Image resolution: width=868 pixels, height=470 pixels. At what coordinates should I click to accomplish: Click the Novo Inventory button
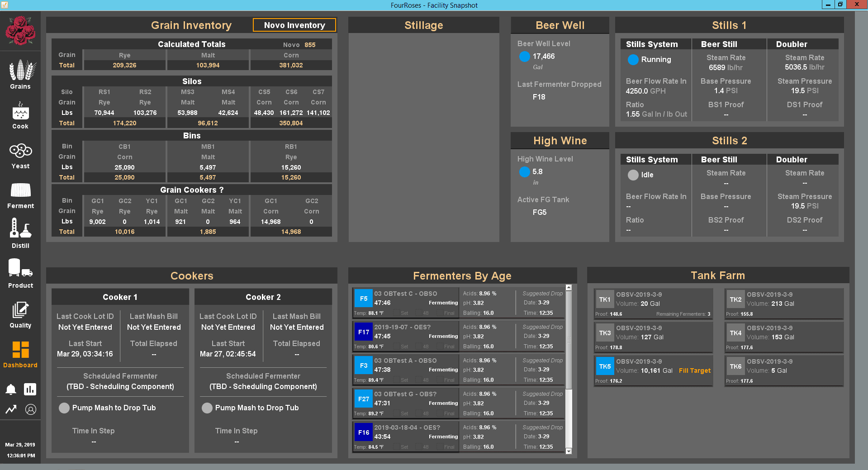294,25
